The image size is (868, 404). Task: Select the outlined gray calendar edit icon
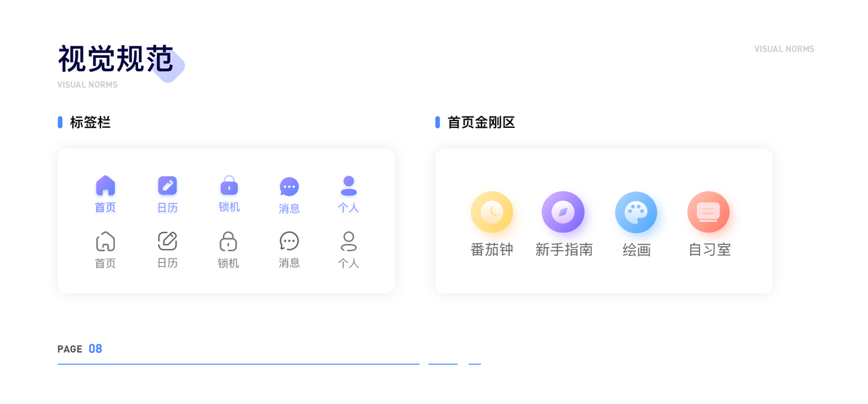pos(167,241)
